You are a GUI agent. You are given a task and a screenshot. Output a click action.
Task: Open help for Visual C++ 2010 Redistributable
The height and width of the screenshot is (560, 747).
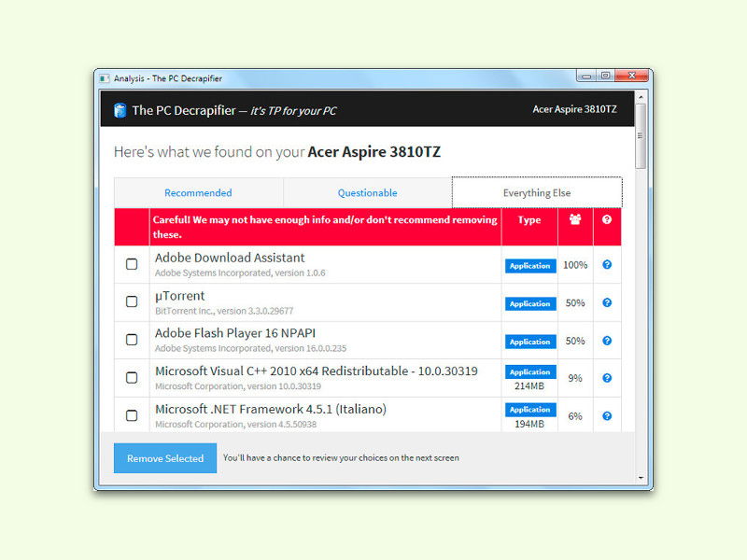click(607, 378)
